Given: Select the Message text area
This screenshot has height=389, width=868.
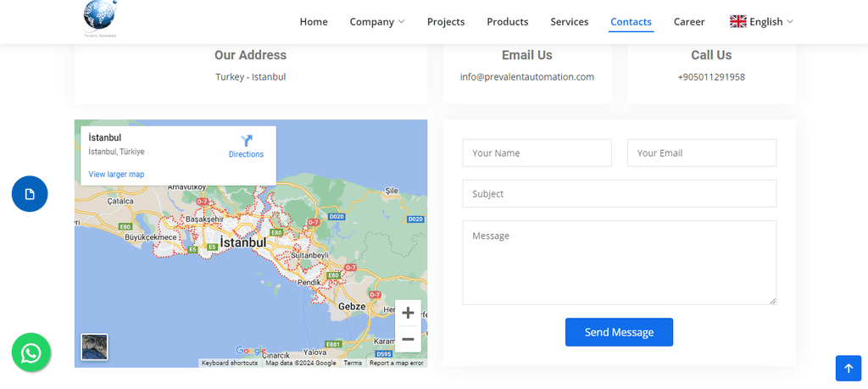Looking at the screenshot, I should pos(619,262).
